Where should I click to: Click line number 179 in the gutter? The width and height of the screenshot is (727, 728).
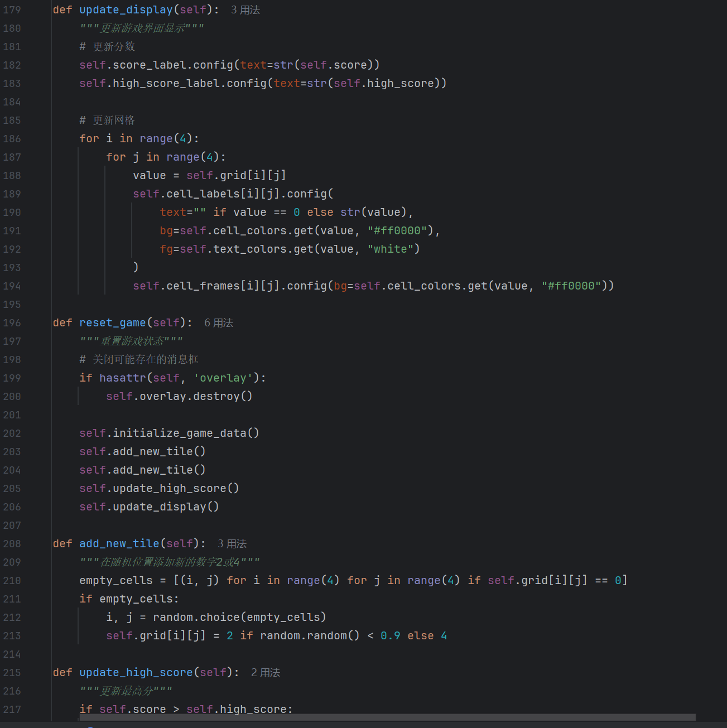click(x=12, y=10)
